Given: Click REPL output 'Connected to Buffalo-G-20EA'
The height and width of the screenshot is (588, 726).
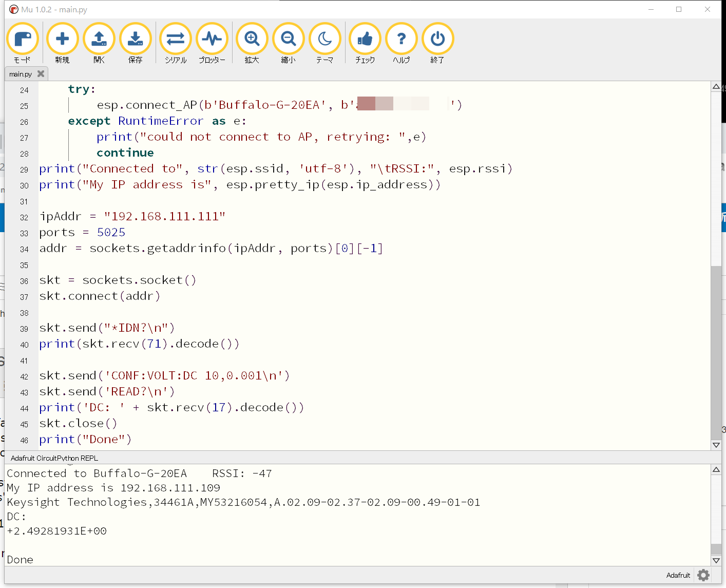Looking at the screenshot, I should 97,473.
